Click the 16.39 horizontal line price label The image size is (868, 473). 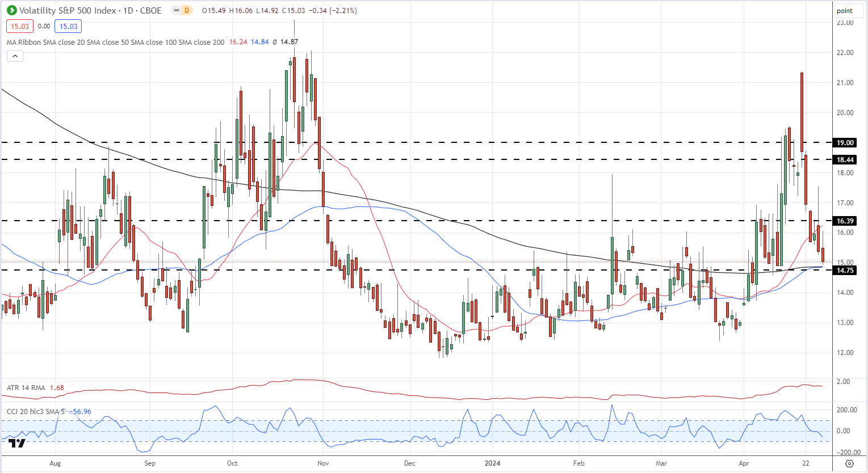coord(845,221)
